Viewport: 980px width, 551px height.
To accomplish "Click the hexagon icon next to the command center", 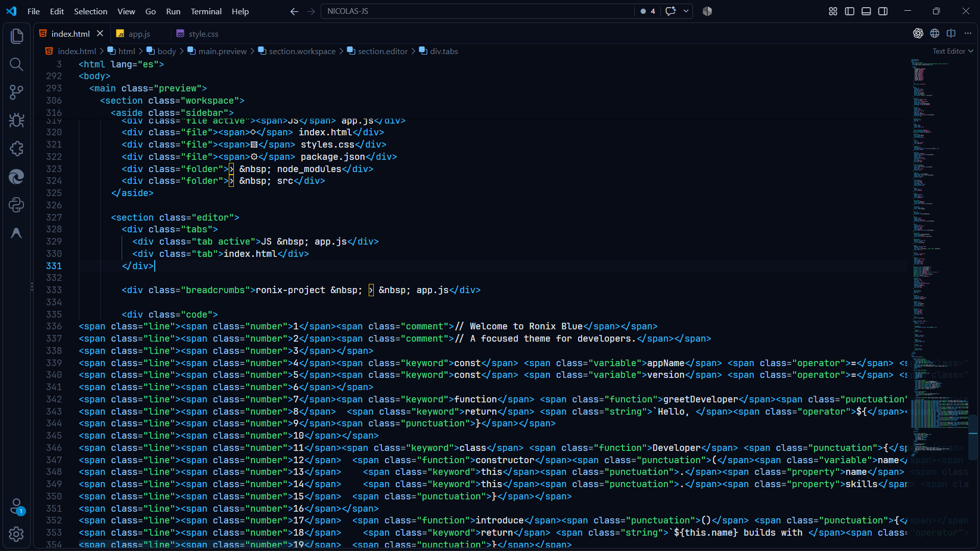I will 707,11.
